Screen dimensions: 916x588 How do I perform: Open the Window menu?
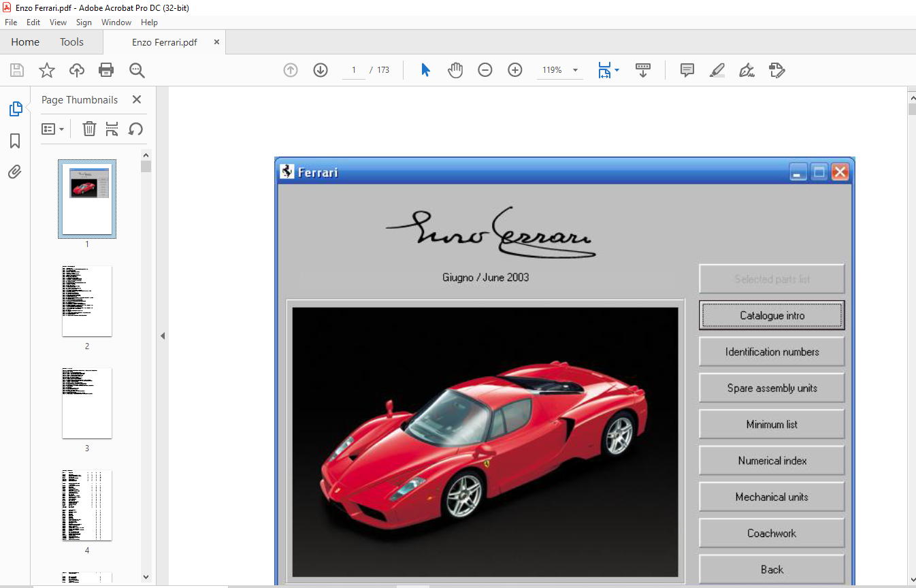tap(116, 22)
